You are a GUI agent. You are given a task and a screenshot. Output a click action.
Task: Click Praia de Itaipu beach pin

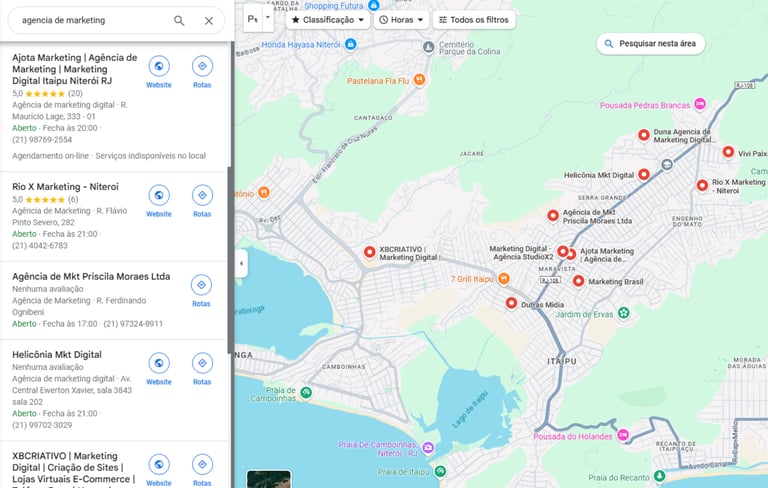tap(440, 471)
